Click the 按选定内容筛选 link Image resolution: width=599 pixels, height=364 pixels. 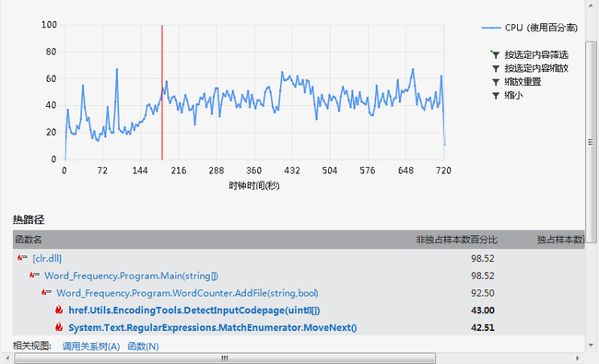click(x=536, y=54)
